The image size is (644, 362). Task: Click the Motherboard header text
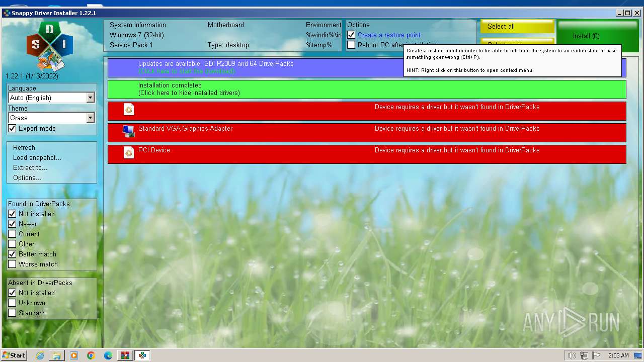[226, 25]
